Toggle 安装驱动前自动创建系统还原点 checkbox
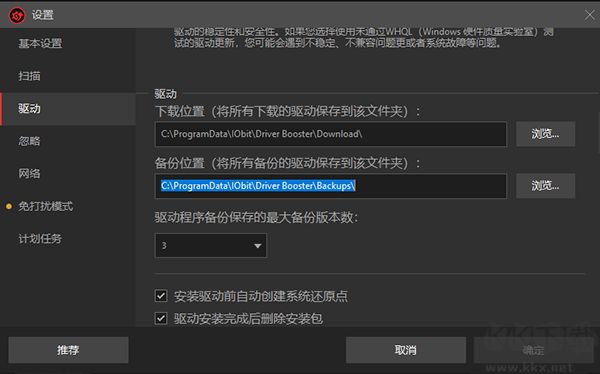 161,296
